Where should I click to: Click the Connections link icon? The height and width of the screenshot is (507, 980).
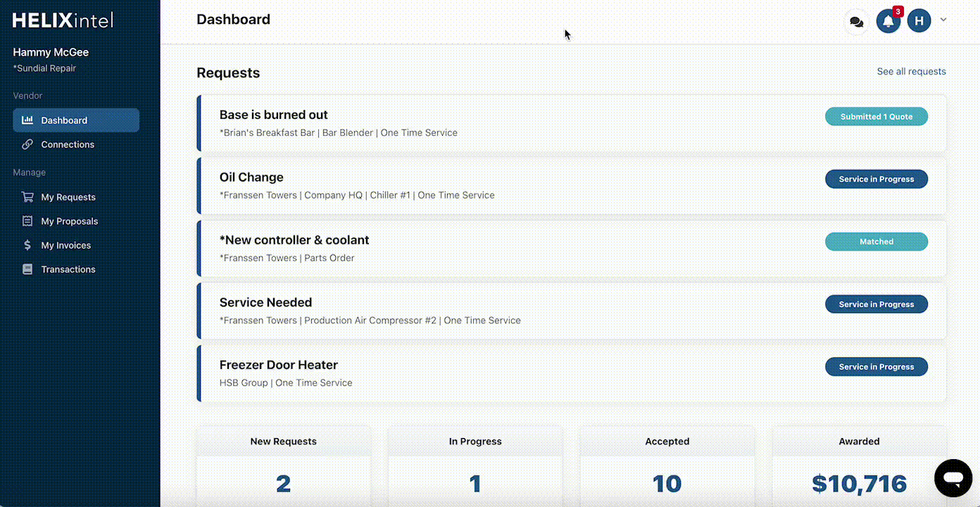tap(27, 144)
